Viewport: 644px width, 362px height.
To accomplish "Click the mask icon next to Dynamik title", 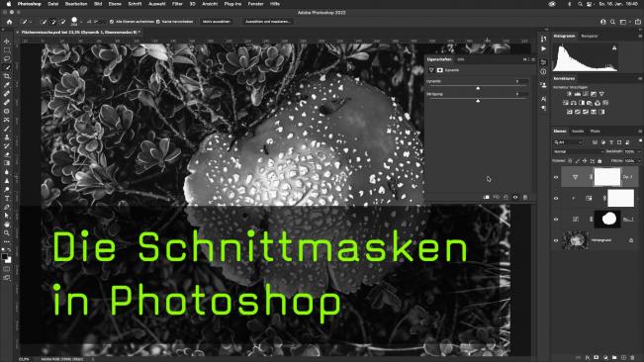I will pos(440,70).
